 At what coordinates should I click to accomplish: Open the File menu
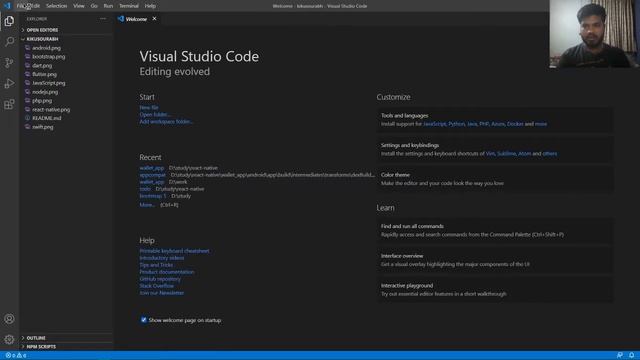tap(20, 6)
